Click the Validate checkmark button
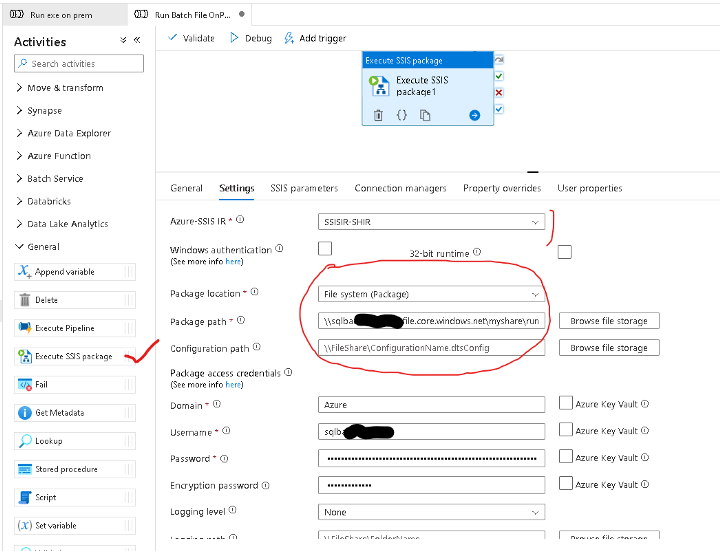This screenshot has width=720, height=551. pyautogui.click(x=173, y=38)
